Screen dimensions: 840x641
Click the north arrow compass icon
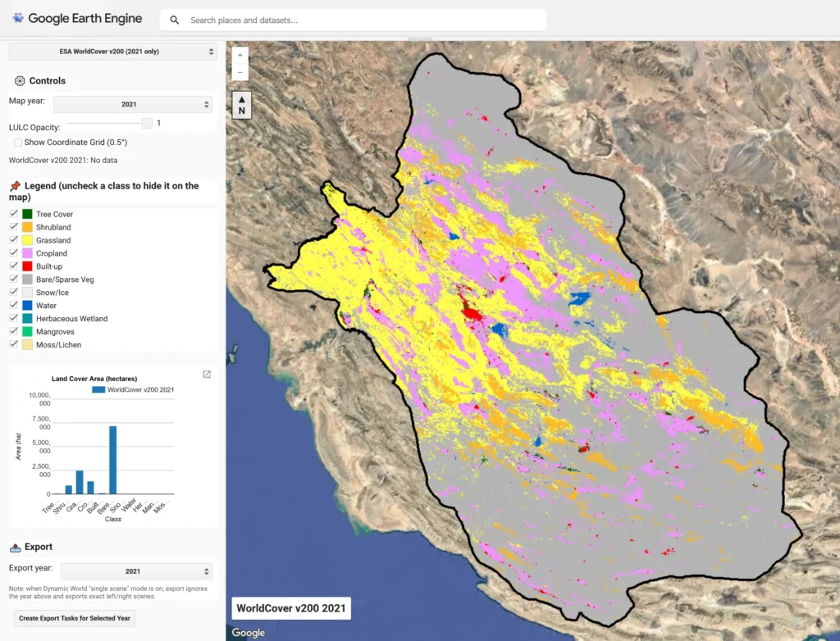coord(242,105)
